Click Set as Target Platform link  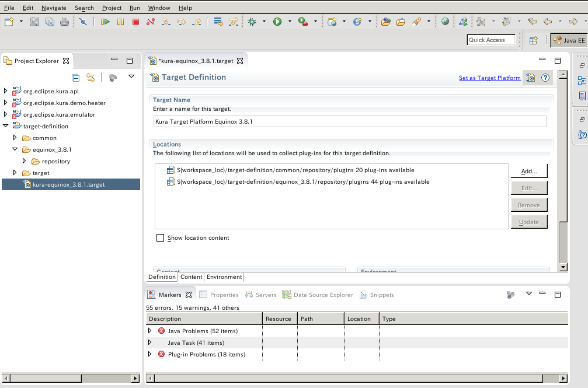(490, 78)
